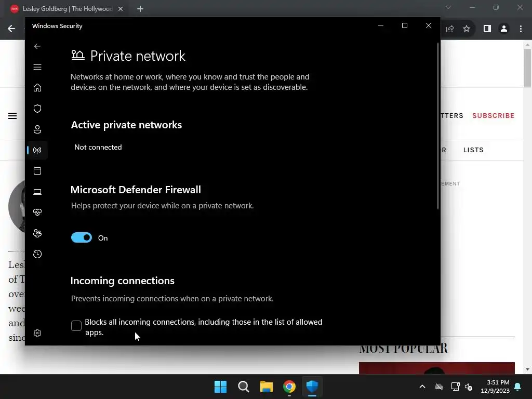This screenshot has width=532, height=399.
Task: Open App & browser control icon
Action: coord(37,171)
